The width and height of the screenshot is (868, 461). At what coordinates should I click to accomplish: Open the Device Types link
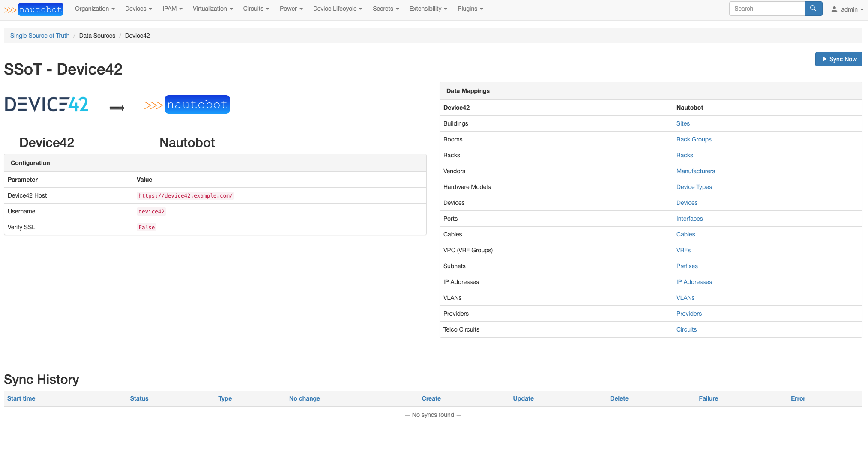tap(694, 187)
